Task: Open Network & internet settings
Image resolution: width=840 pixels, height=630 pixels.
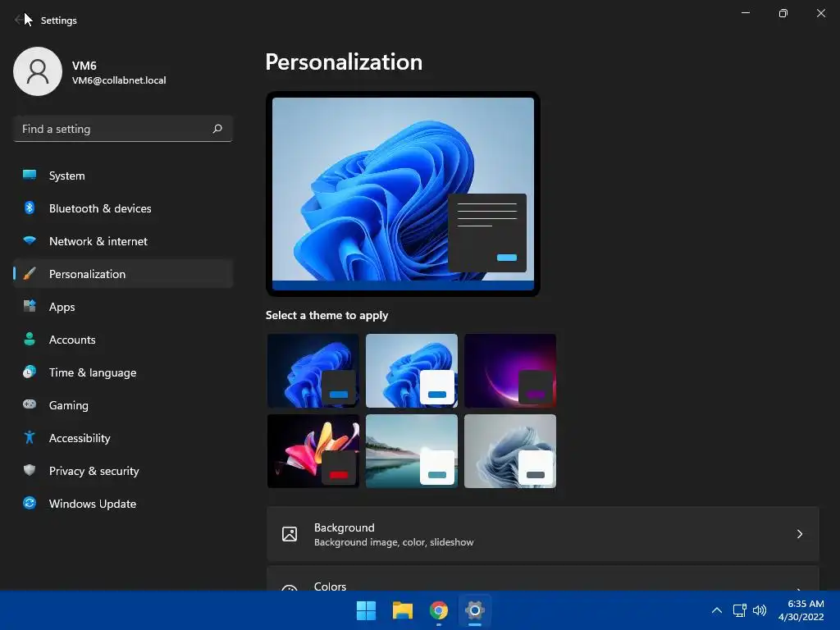Action: 123,241
